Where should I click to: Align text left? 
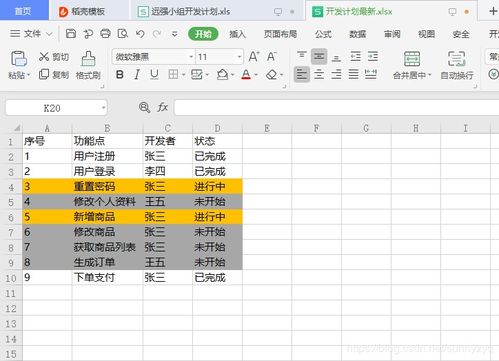pos(302,74)
